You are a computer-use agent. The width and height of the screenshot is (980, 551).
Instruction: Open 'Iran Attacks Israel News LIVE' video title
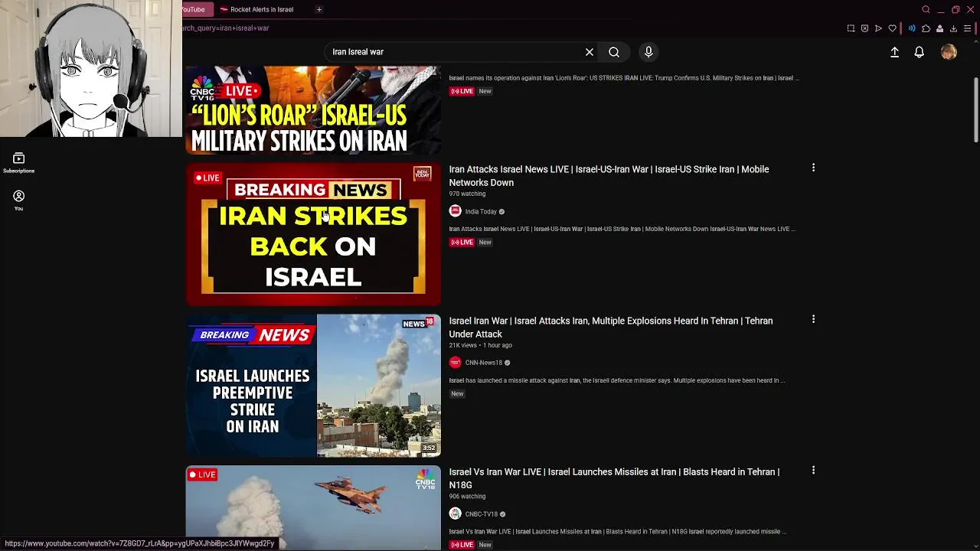pos(609,176)
